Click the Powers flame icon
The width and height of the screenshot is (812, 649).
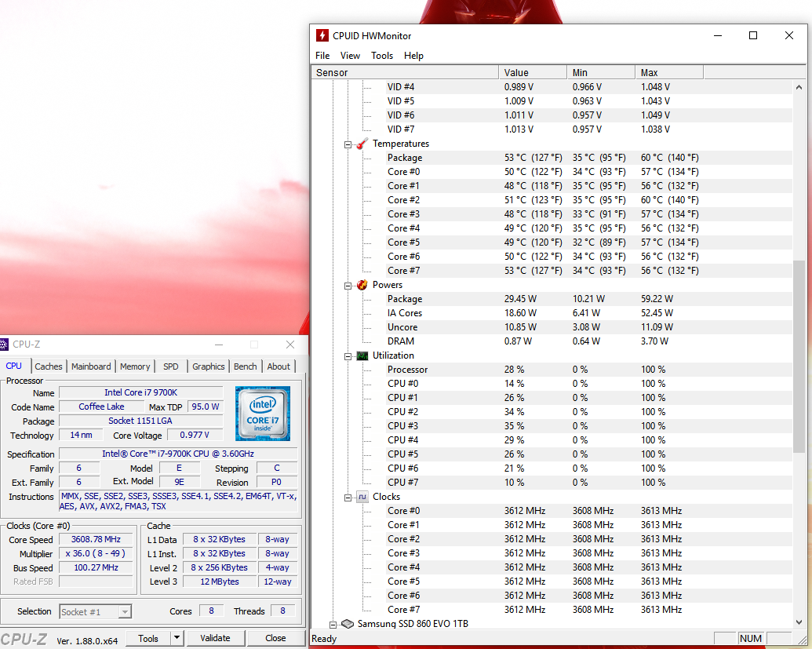(x=362, y=285)
